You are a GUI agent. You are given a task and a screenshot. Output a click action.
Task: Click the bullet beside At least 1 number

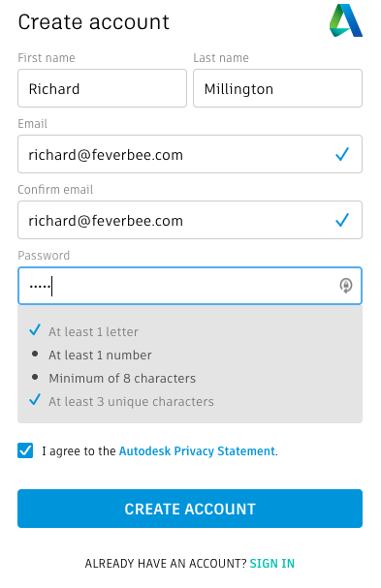(x=35, y=354)
